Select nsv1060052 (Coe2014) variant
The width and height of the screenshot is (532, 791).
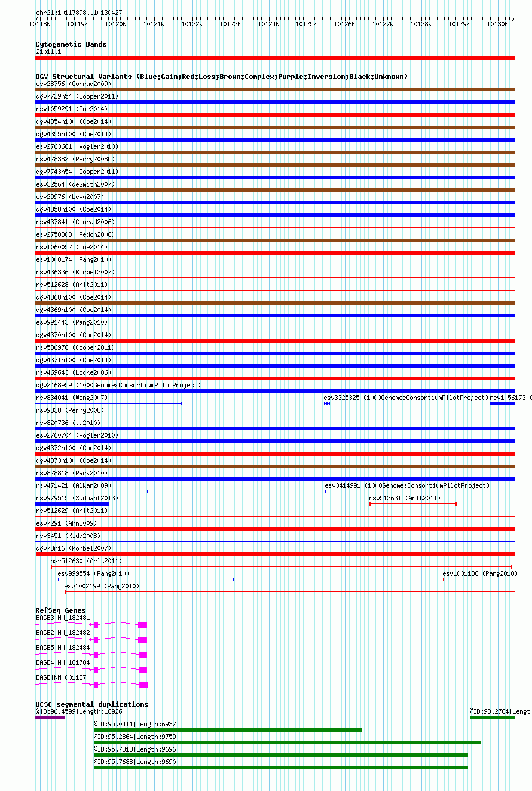(x=72, y=247)
